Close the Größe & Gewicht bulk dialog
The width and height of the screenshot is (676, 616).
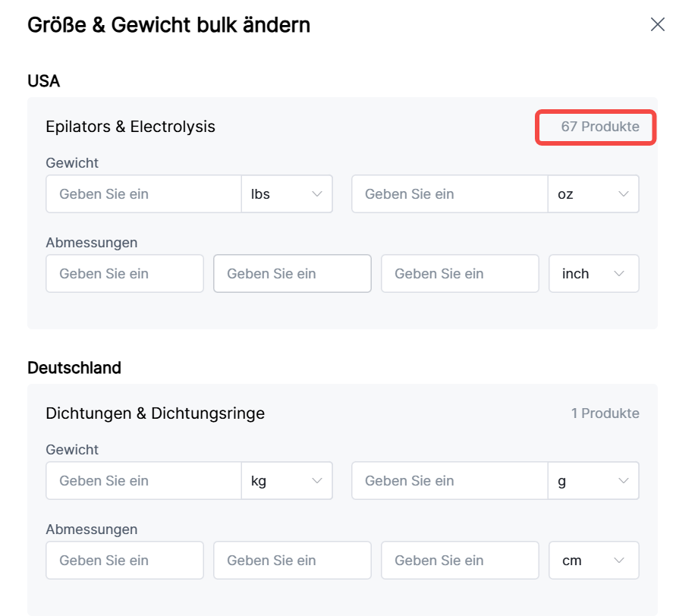tap(657, 24)
